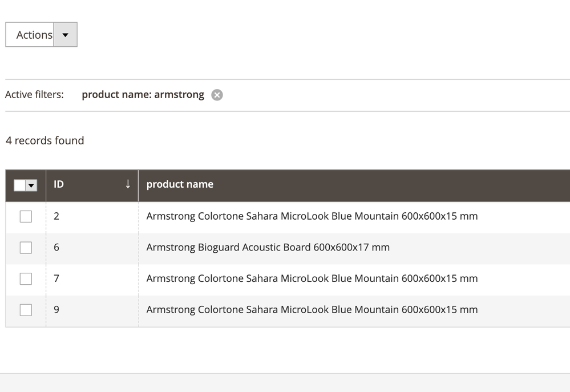Screen dimensions: 570x392
Task: Remove the product name armstrong filter
Action: click(217, 95)
